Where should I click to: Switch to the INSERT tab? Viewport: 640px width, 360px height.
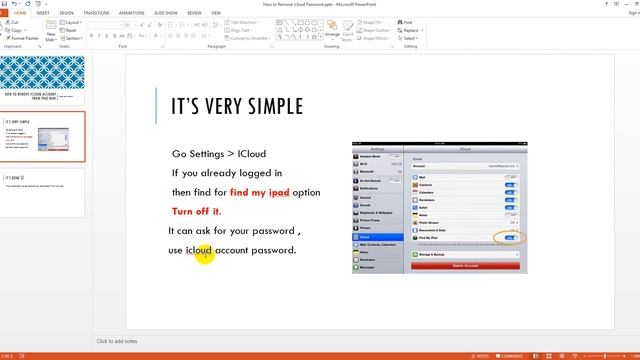click(43, 13)
